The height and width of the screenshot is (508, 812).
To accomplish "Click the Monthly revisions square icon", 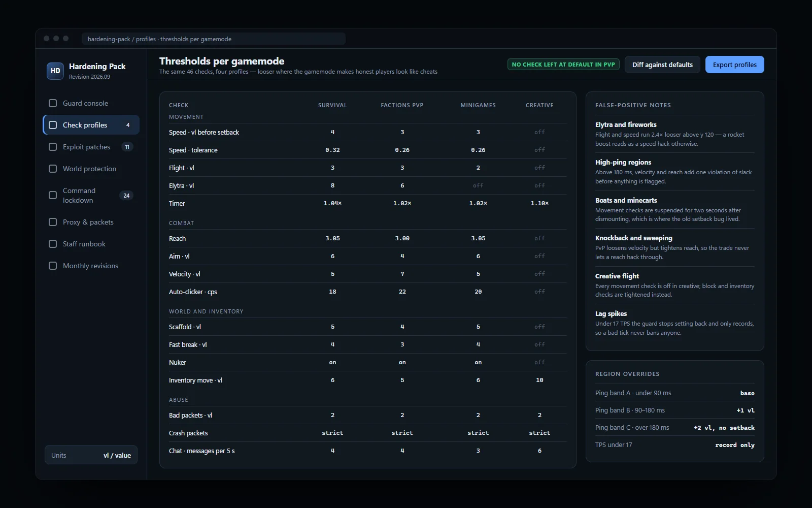I will click(x=53, y=266).
